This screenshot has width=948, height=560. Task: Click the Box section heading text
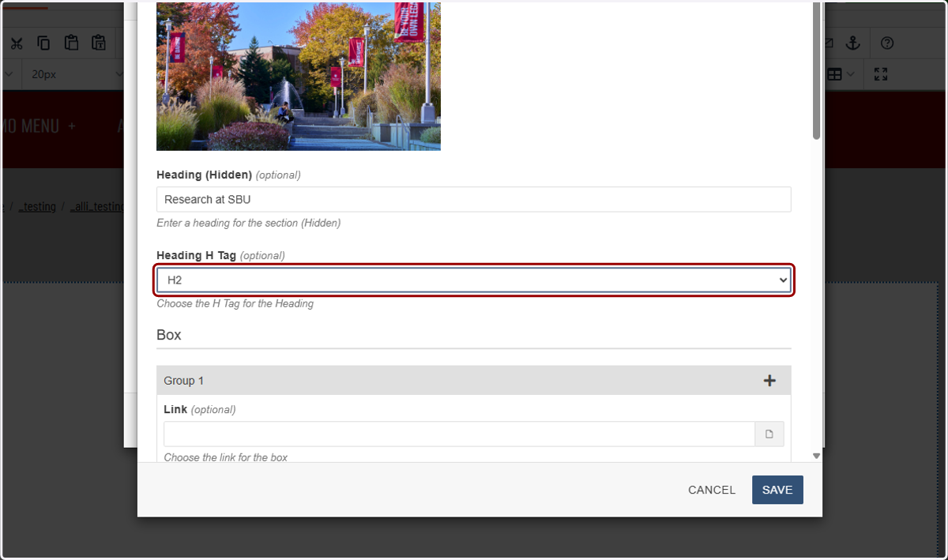[169, 335]
